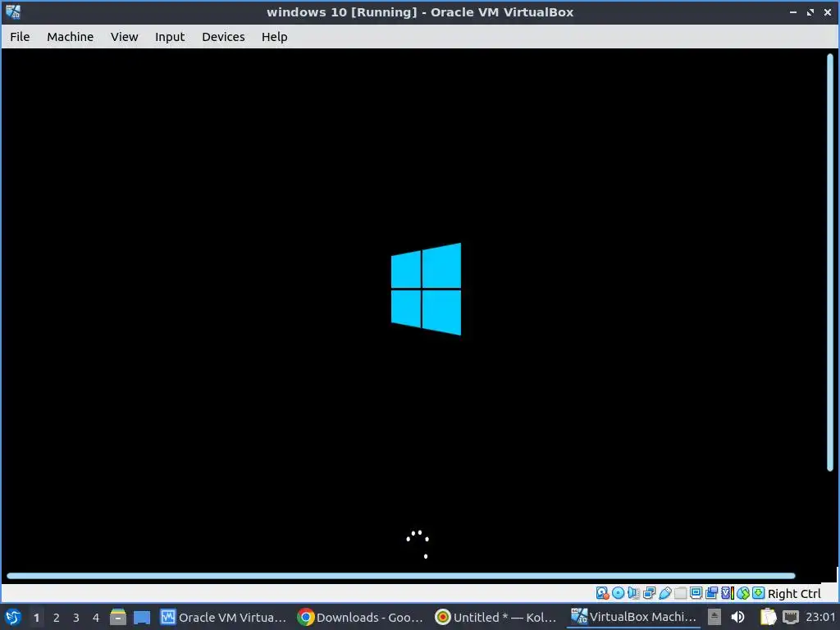Switch to virtual desktop 1
Viewport: 840px width, 630px height.
[36, 618]
